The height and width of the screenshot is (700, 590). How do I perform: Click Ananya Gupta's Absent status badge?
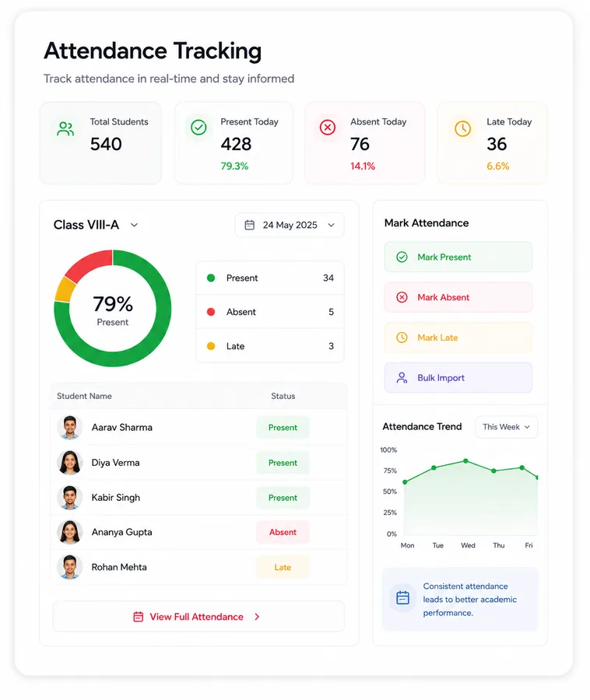(x=283, y=532)
